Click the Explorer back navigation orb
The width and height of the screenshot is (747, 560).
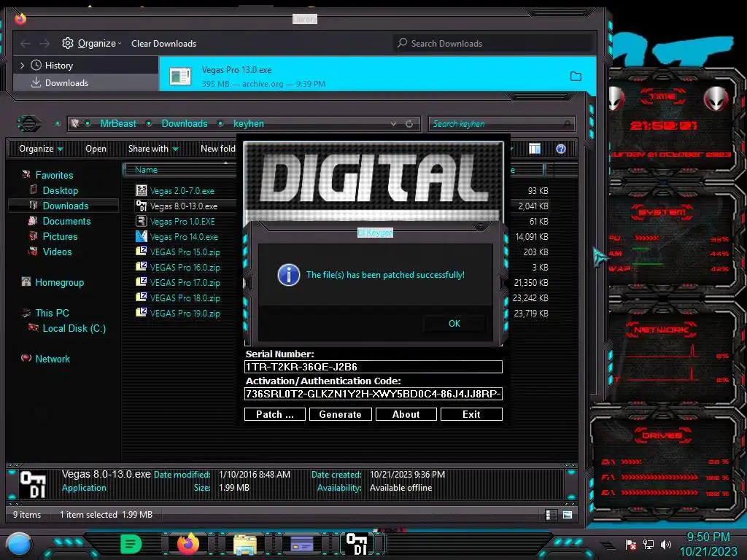tap(29, 124)
